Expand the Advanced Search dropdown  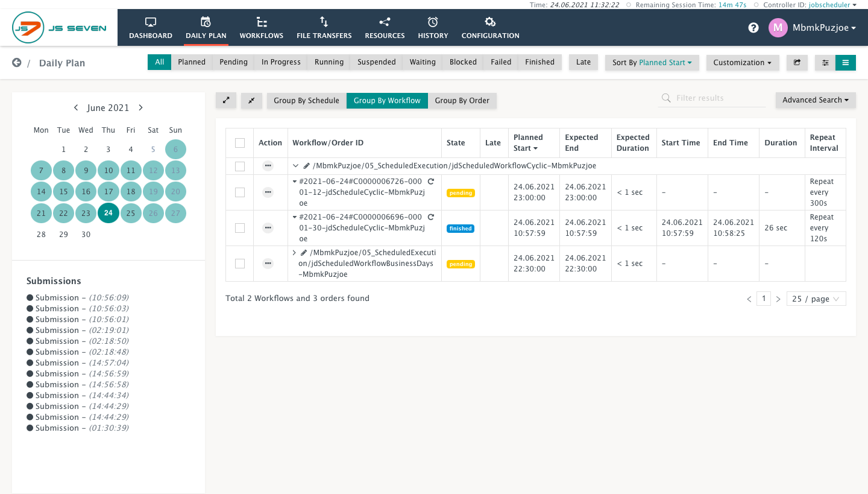[x=816, y=100]
